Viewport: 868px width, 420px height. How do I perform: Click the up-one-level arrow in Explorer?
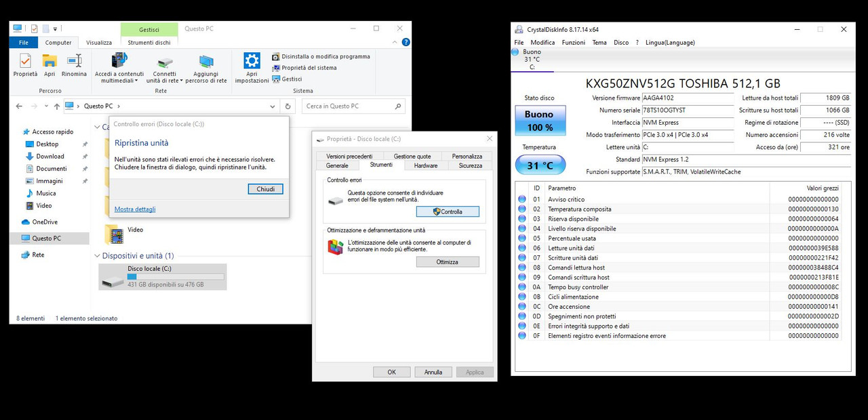(x=56, y=106)
